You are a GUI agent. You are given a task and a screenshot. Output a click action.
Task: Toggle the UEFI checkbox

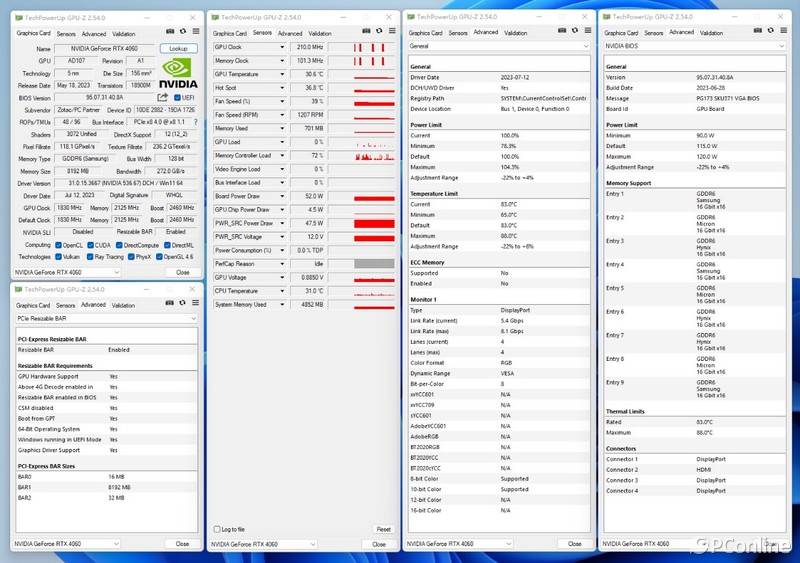pos(177,97)
